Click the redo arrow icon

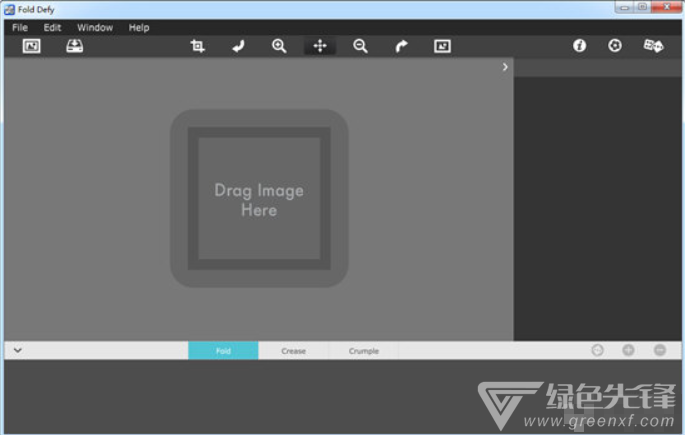[x=401, y=46]
